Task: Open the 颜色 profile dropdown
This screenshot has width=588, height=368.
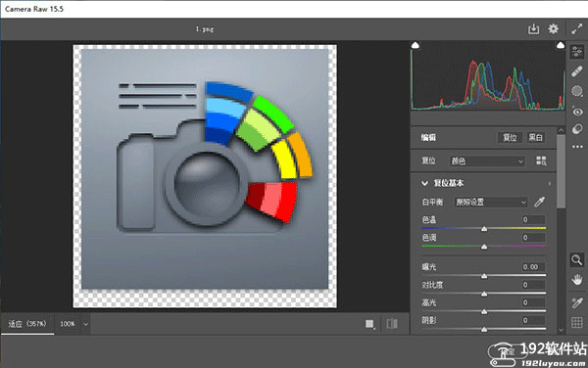Action: pos(487,161)
